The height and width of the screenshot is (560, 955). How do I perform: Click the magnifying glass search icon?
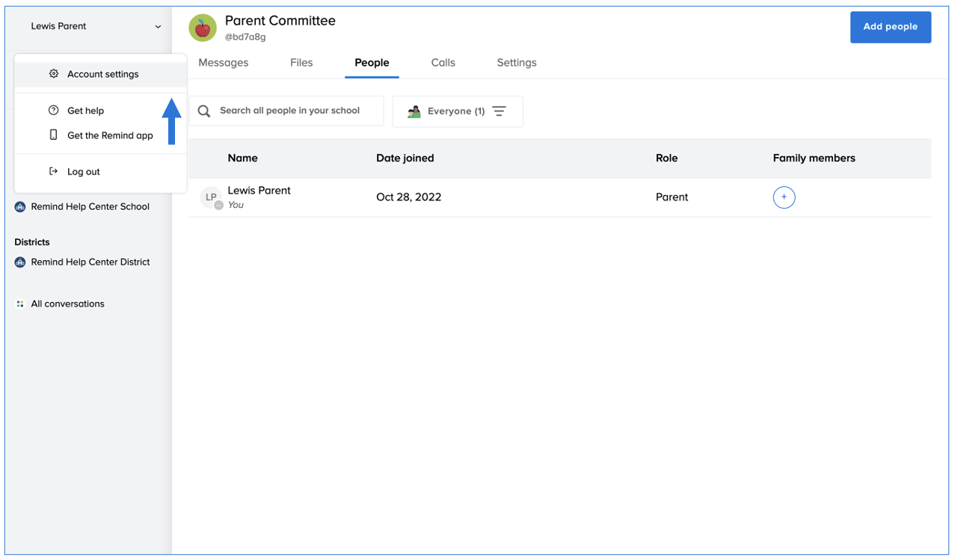pos(204,111)
